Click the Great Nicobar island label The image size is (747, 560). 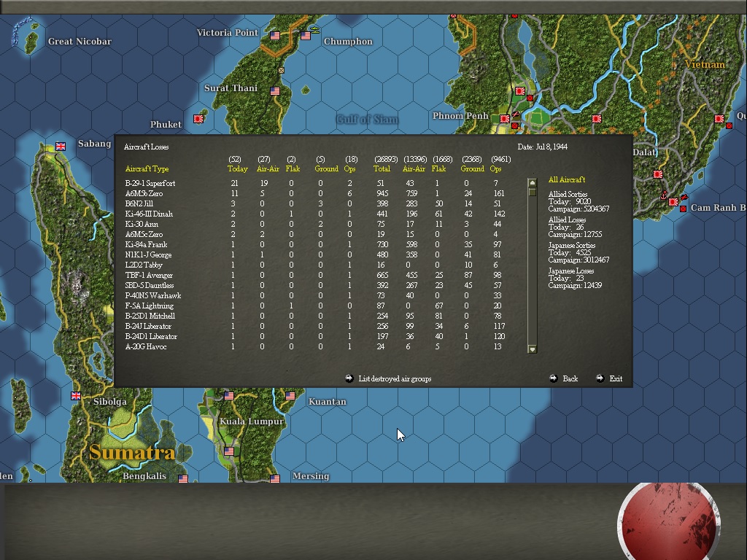(x=80, y=42)
